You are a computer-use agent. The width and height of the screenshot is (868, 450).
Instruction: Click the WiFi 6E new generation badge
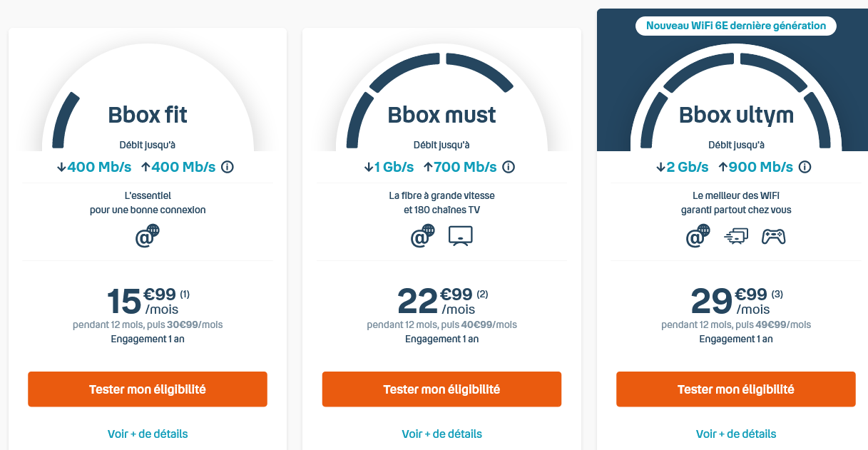[736, 26]
